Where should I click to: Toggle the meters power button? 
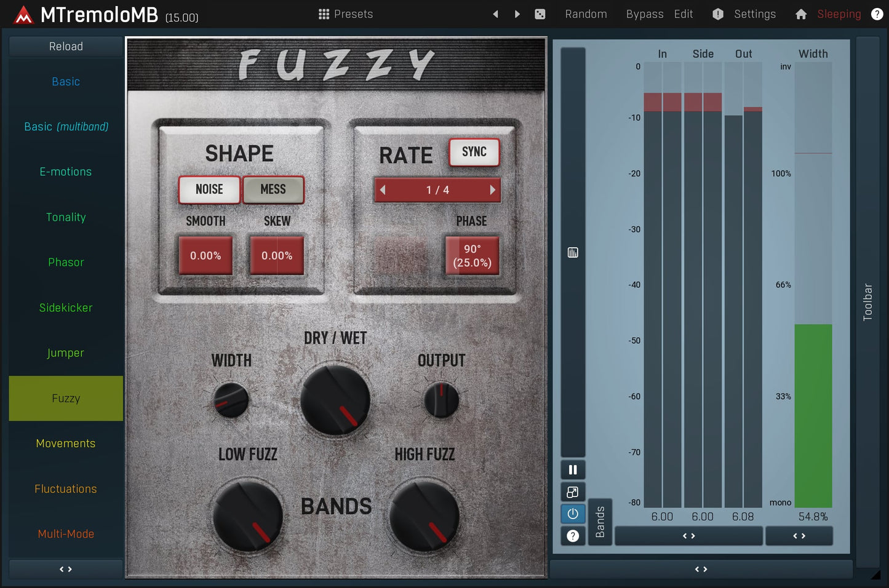pyautogui.click(x=573, y=514)
